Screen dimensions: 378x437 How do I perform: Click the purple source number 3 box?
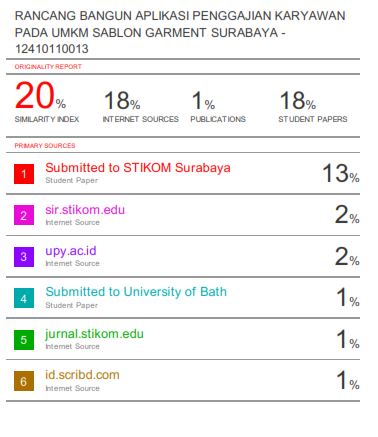pos(24,257)
